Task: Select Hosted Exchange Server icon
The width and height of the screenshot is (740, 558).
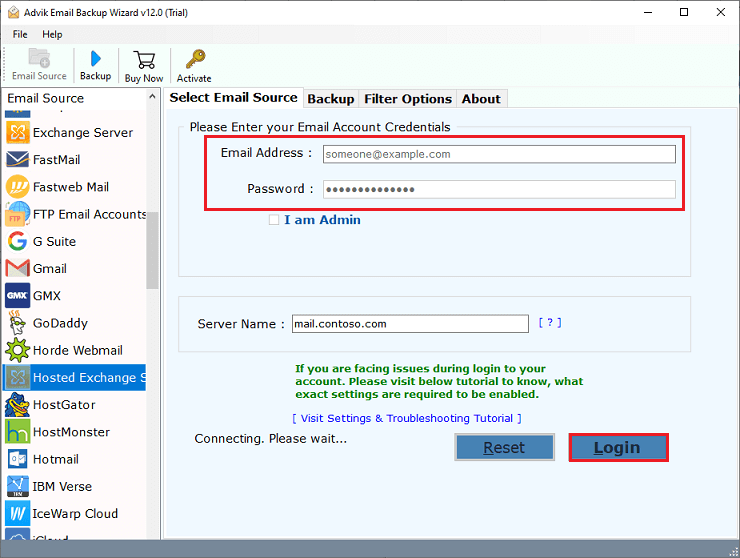Action: click(18, 377)
